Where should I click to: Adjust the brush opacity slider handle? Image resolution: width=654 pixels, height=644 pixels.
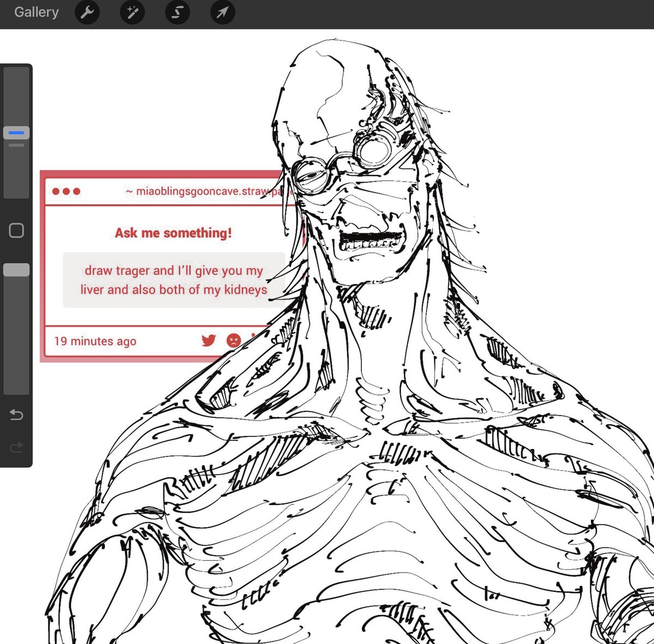coord(16,270)
